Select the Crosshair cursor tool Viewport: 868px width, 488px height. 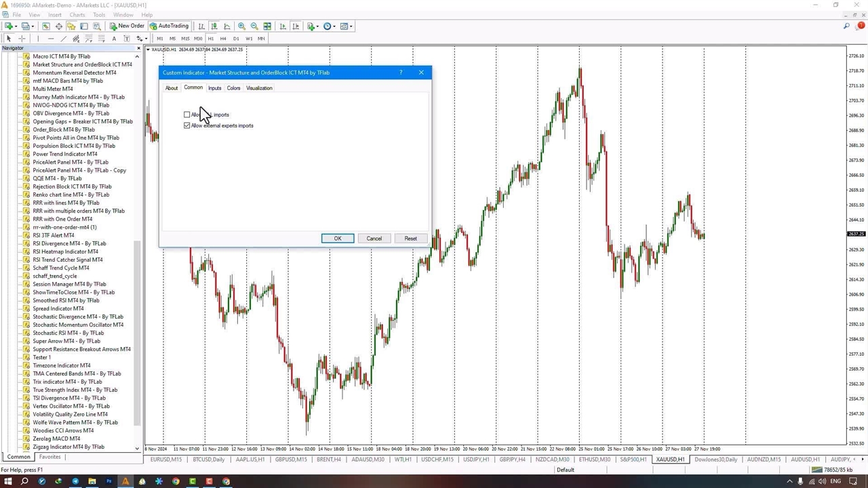point(22,39)
